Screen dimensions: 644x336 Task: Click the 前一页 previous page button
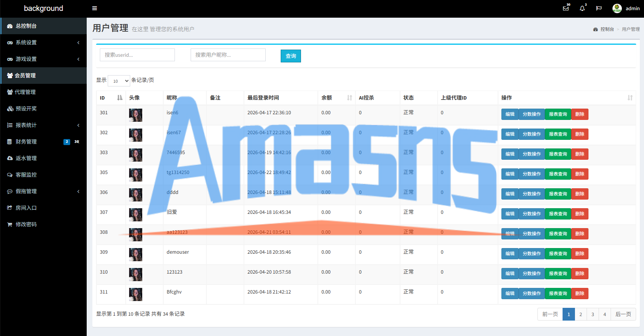(x=550, y=314)
